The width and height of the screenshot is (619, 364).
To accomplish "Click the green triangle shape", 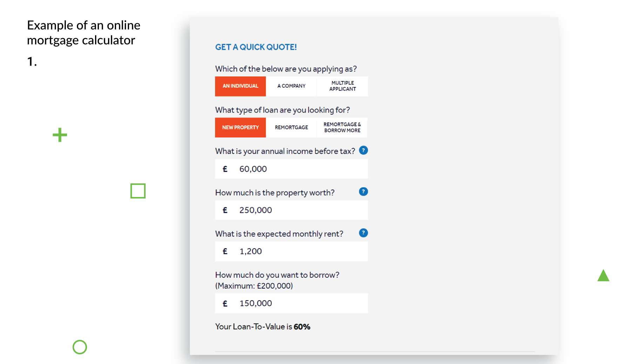I will [x=603, y=275].
